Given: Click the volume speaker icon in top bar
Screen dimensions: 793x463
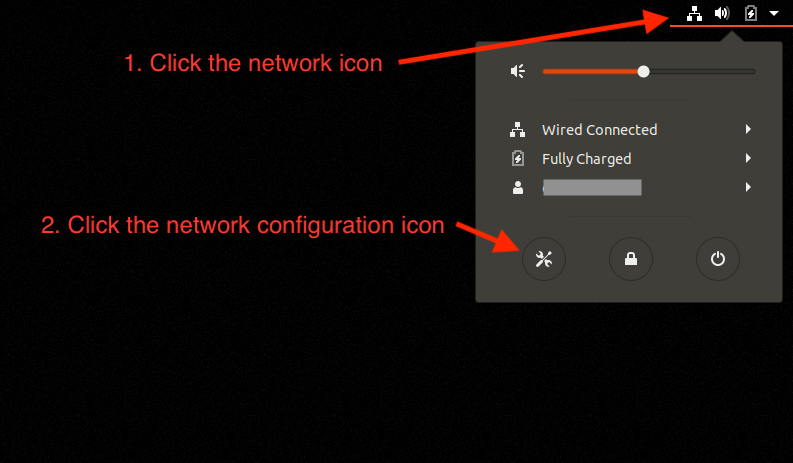Looking at the screenshot, I should pos(722,13).
